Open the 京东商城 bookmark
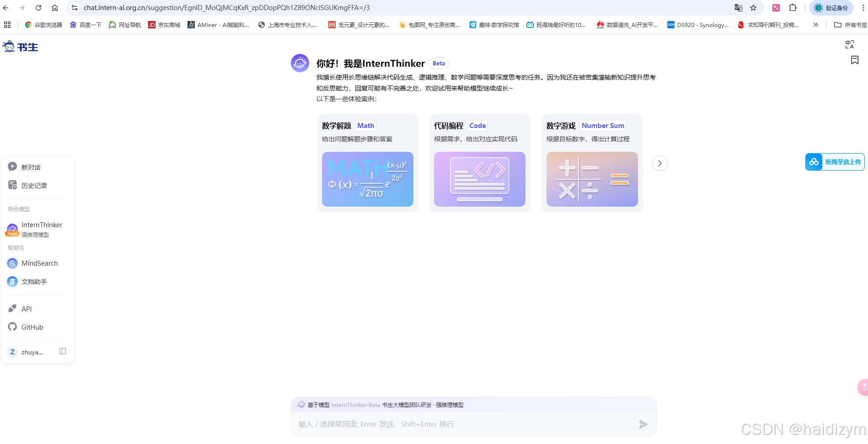 [x=164, y=25]
